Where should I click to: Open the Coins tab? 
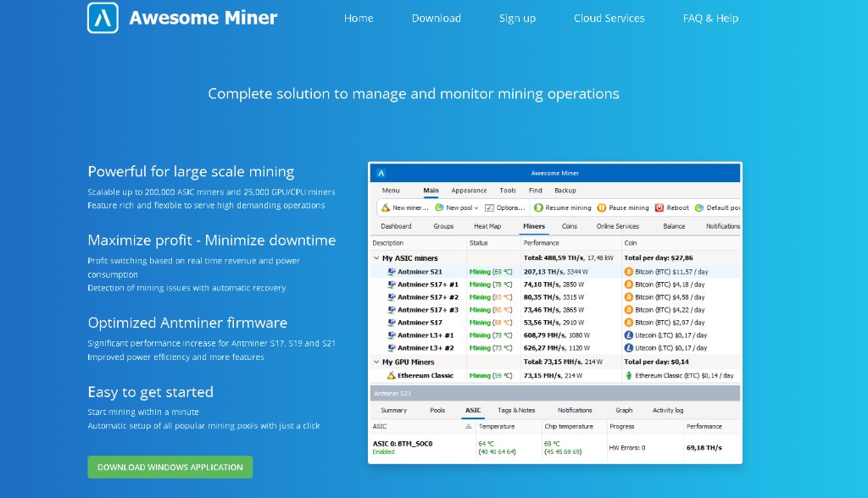(569, 226)
